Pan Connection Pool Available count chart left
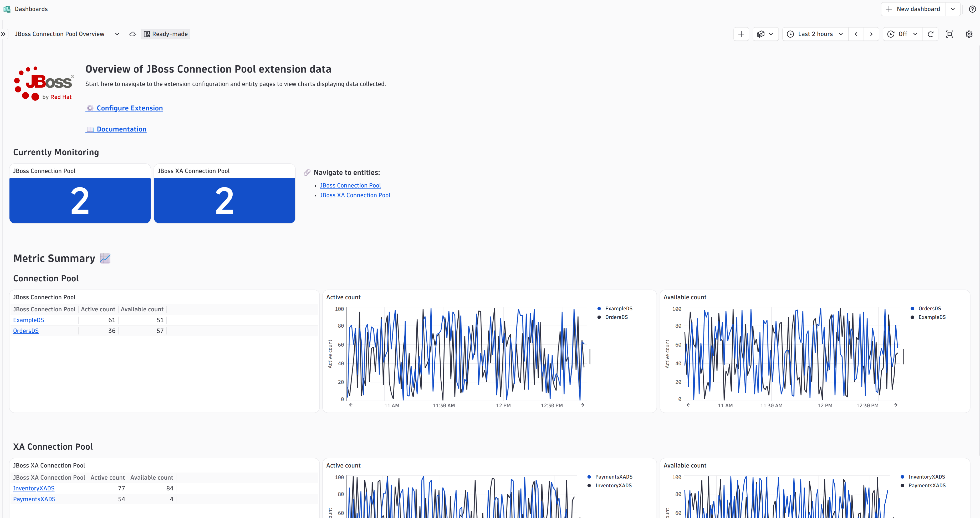This screenshot has height=518, width=980. (688, 405)
